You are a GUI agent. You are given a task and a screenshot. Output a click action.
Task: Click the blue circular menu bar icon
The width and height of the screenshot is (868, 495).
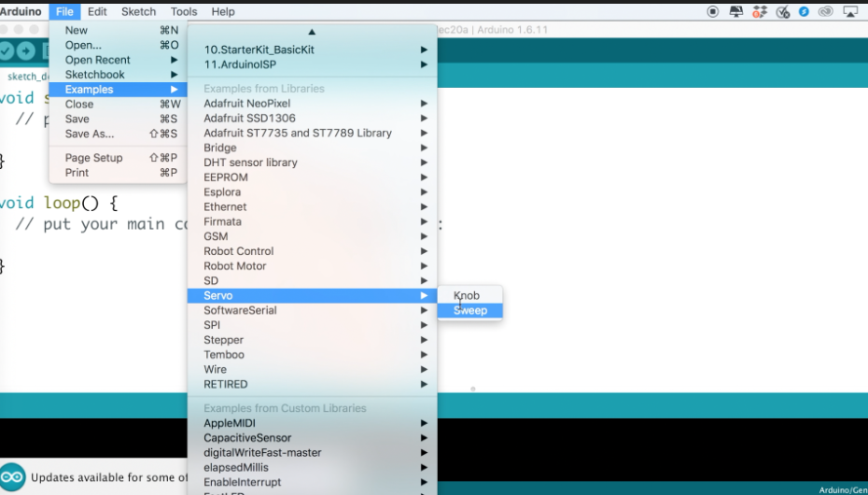(x=804, y=11)
